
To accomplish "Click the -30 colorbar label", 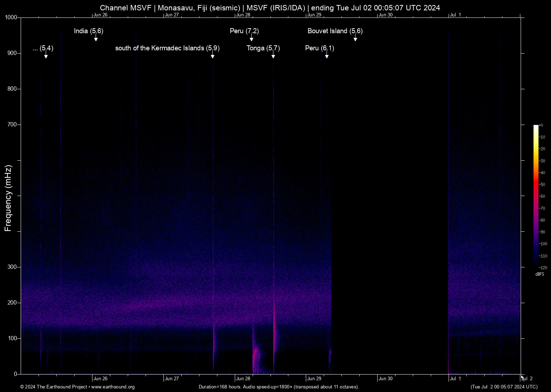I will [x=542, y=161].
